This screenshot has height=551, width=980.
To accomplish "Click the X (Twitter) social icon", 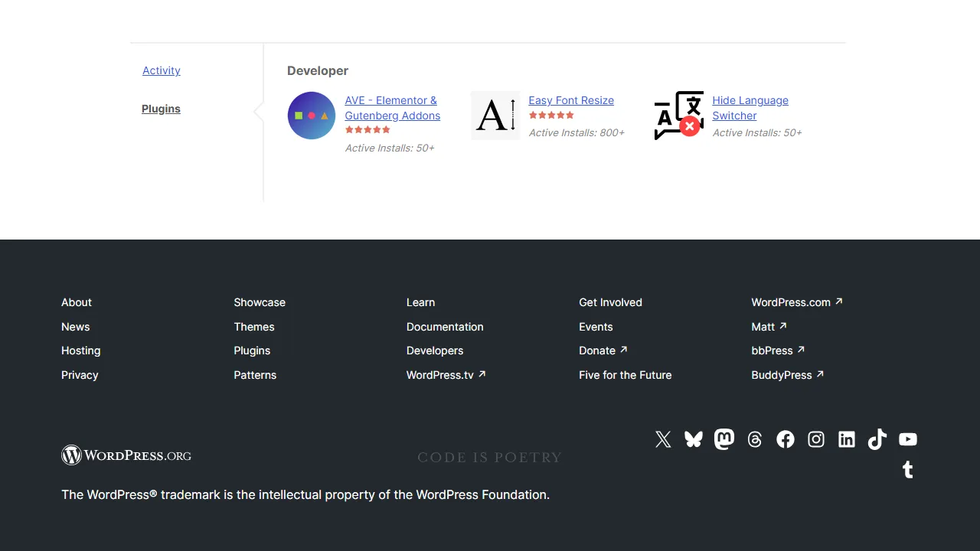I will click(663, 439).
